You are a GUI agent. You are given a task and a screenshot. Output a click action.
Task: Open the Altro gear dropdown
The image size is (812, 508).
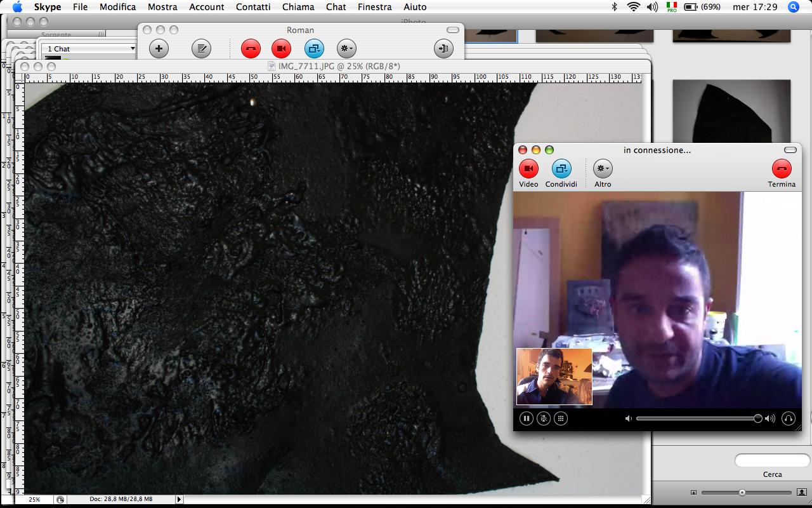point(603,169)
